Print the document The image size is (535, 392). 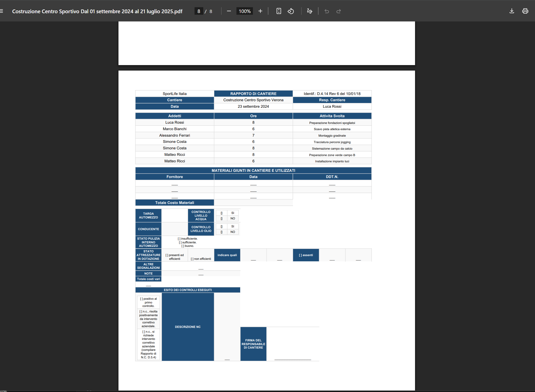click(525, 11)
